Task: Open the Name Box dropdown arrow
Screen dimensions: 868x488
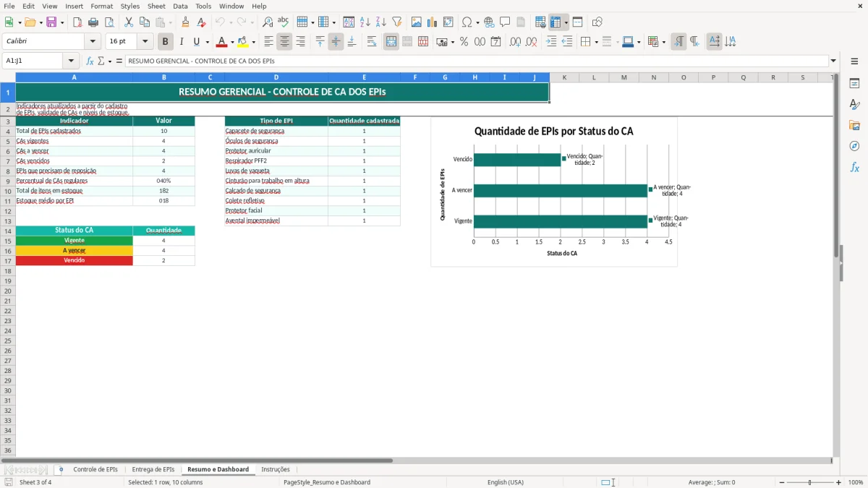Action: point(71,61)
